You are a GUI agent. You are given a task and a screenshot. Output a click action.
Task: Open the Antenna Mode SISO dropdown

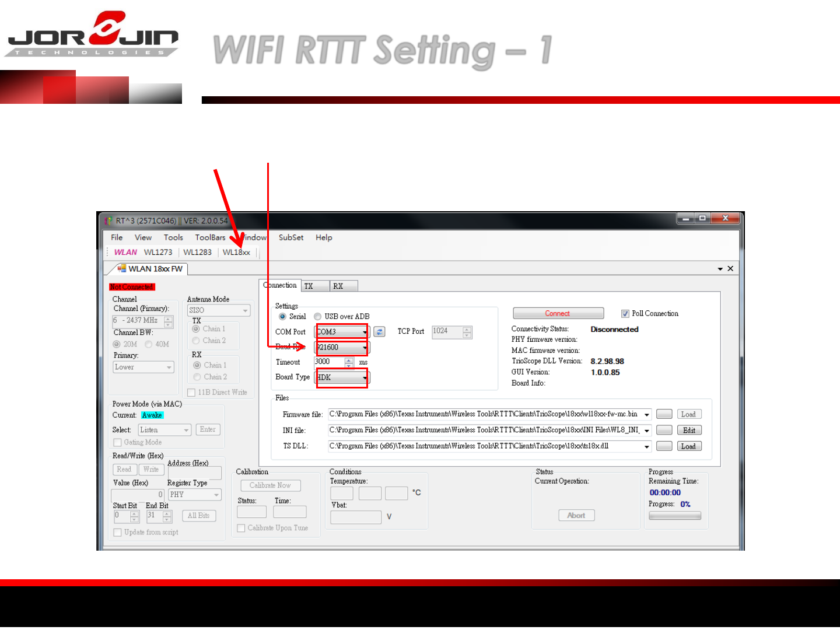[246, 310]
